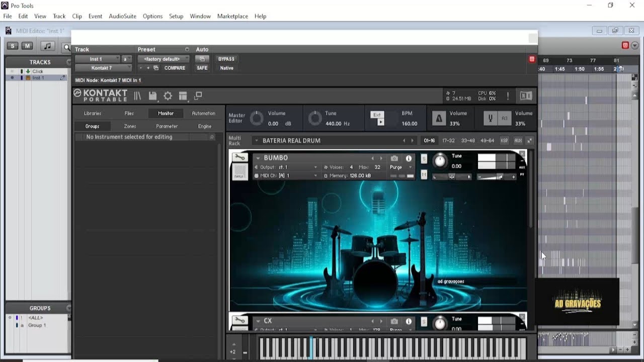This screenshot has width=644, height=362.
Task: Open the factory default preset dropdown
Action: (164, 59)
